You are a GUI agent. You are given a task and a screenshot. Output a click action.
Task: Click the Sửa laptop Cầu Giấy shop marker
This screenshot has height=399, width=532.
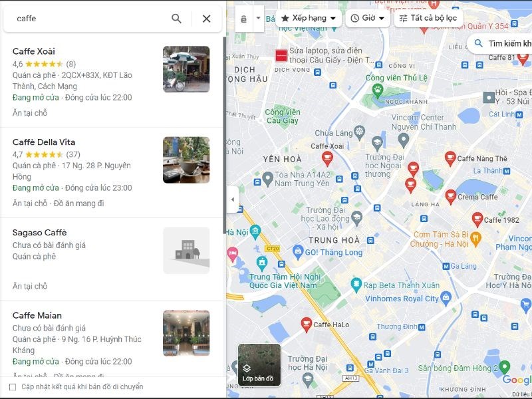281,55
